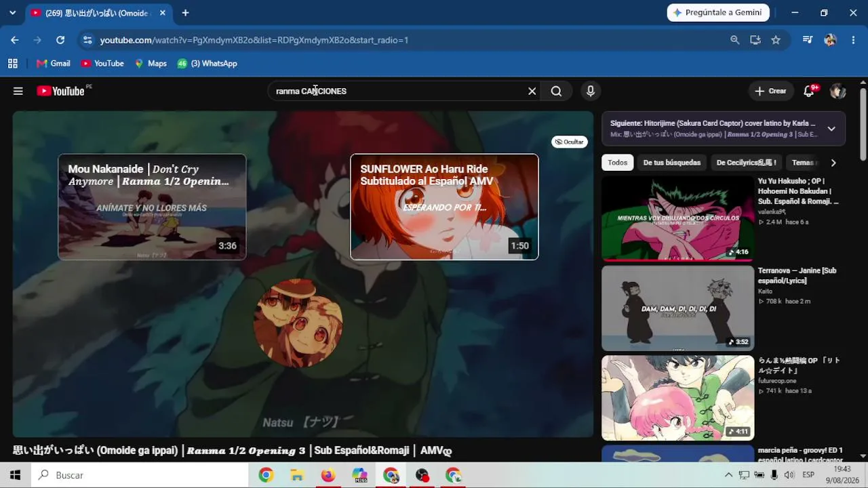This screenshot has height=488, width=868.
Task: Open the Yu Yu Hakusho OP video title
Action: 799,191
